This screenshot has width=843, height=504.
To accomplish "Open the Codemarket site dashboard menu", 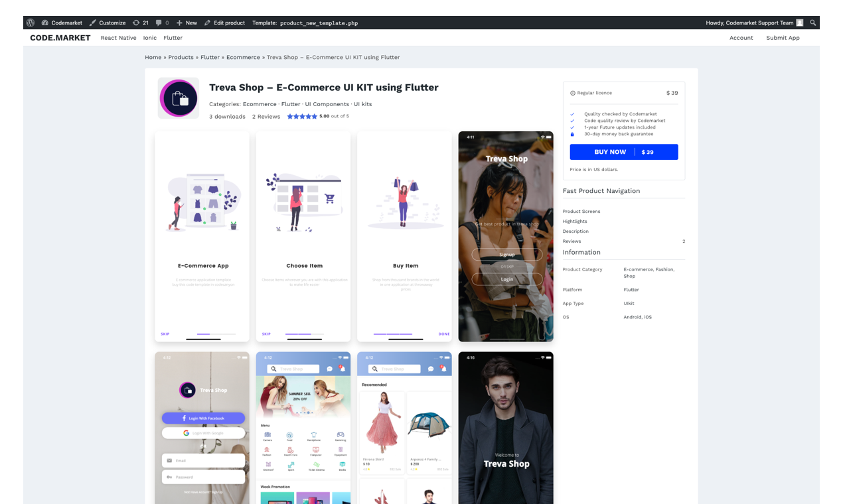I will (62, 23).
